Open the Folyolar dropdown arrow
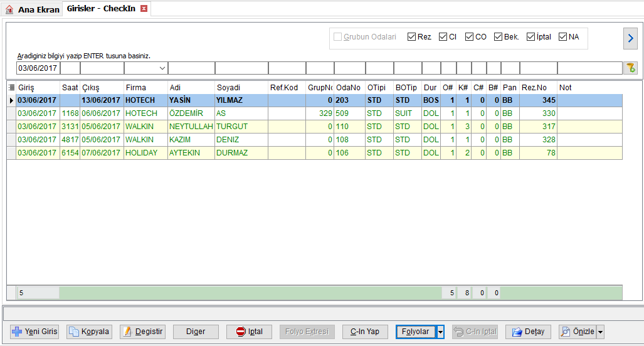Viewport: 644px width, 346px height. (440, 332)
